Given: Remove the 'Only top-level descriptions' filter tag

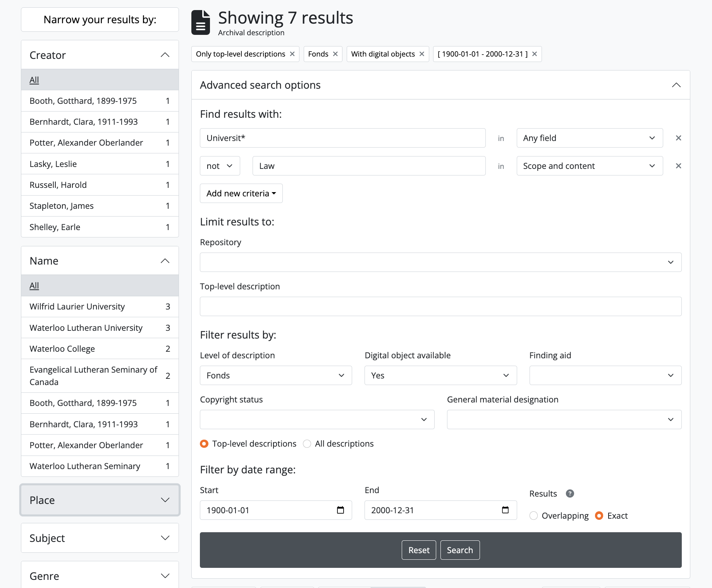Looking at the screenshot, I should [292, 54].
